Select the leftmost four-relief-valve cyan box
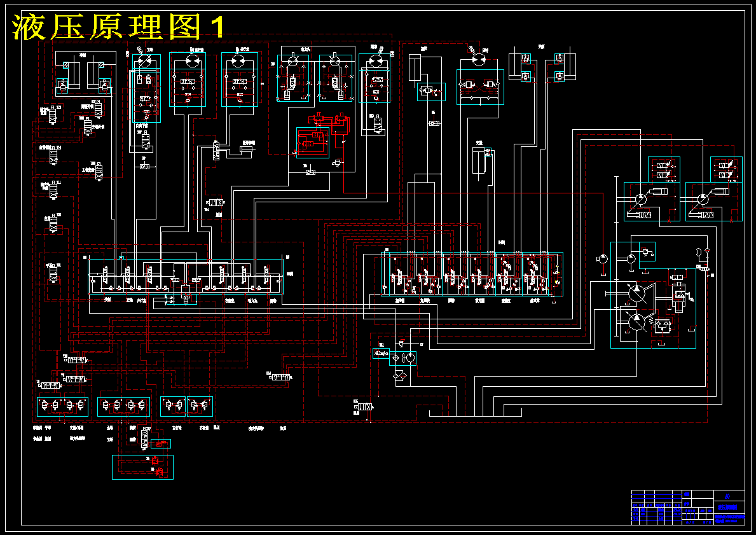This screenshot has height=535, width=756. pos(63,406)
